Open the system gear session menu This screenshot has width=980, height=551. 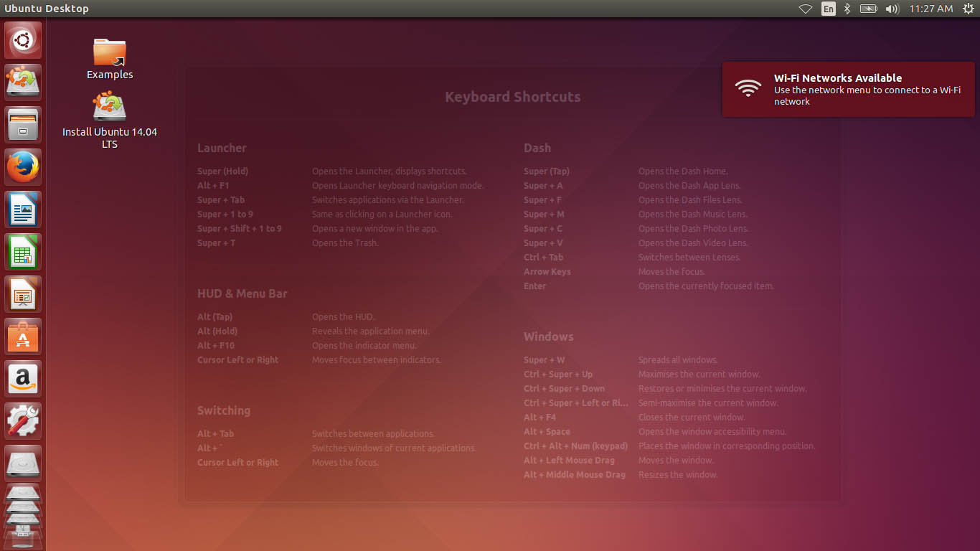click(969, 9)
